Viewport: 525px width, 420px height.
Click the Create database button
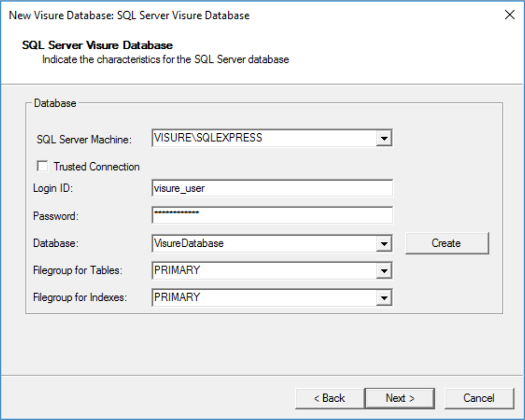(x=447, y=243)
